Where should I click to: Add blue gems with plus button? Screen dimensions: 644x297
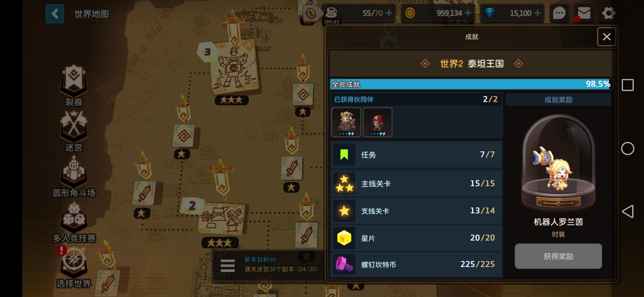tap(537, 13)
